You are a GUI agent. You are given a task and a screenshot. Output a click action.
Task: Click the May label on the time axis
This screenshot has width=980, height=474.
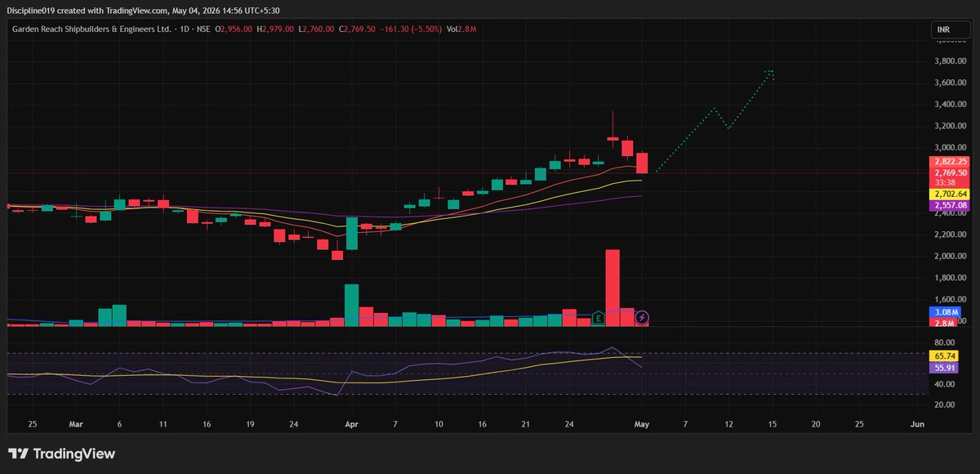(x=643, y=425)
